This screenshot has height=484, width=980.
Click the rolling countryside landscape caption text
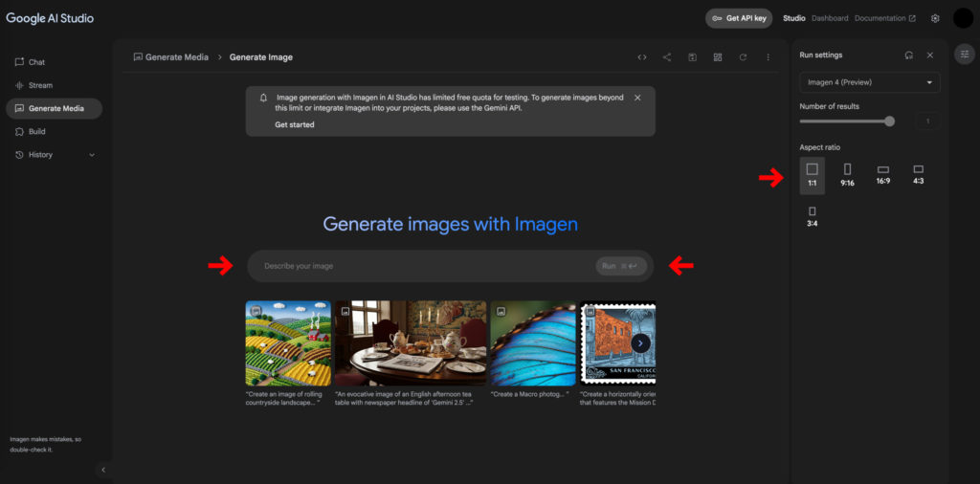285,399
